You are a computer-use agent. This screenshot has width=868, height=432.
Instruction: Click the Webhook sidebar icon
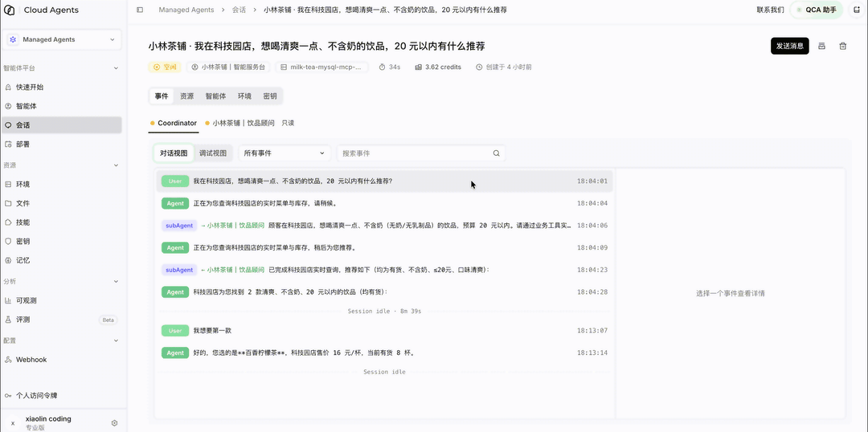(x=8, y=360)
